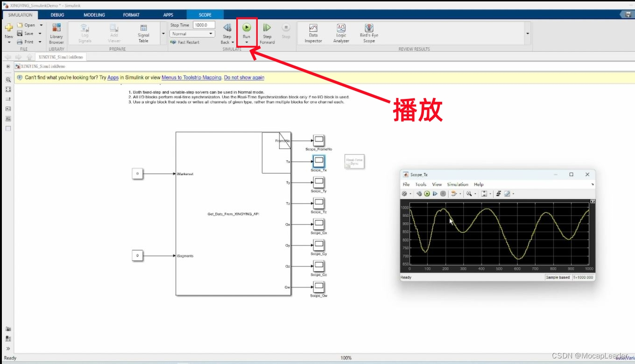The height and width of the screenshot is (364, 635).
Task: Click the Scope_Tx zoom magnifier tool
Action: pyautogui.click(x=469, y=194)
